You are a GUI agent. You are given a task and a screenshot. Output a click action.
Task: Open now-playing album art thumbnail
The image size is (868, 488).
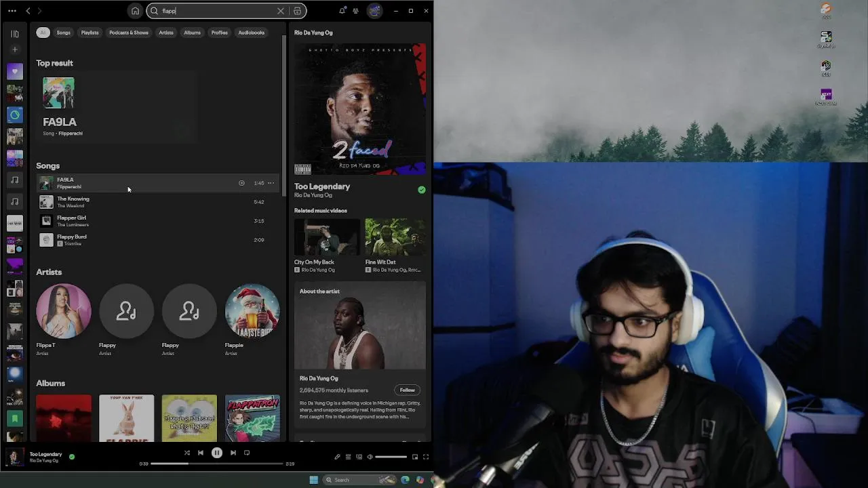coord(14,457)
